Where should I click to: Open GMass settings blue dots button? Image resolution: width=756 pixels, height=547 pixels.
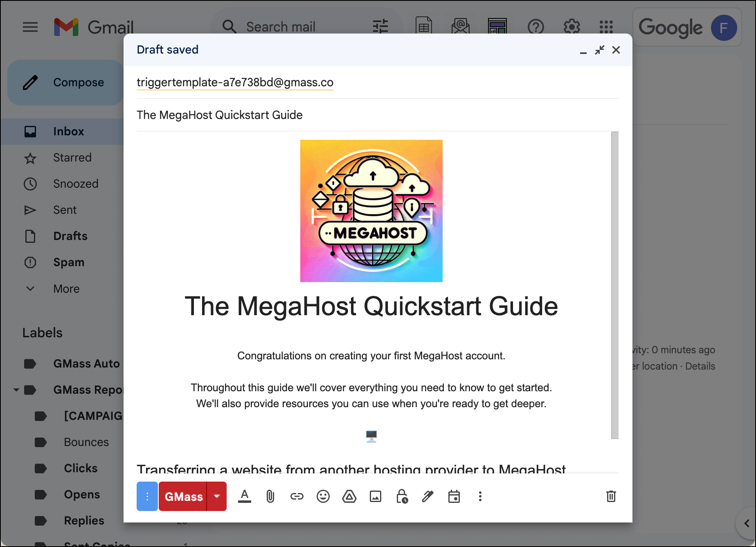coord(147,496)
